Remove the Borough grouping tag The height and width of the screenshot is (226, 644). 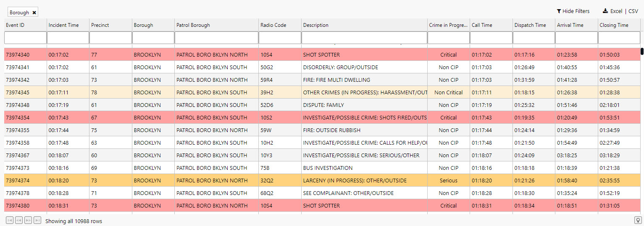(34, 13)
